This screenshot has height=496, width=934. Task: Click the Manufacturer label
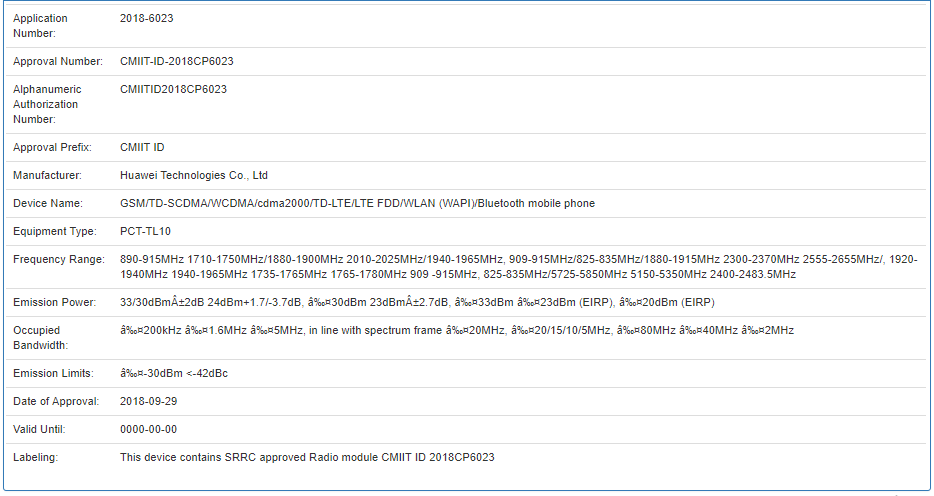(x=48, y=175)
